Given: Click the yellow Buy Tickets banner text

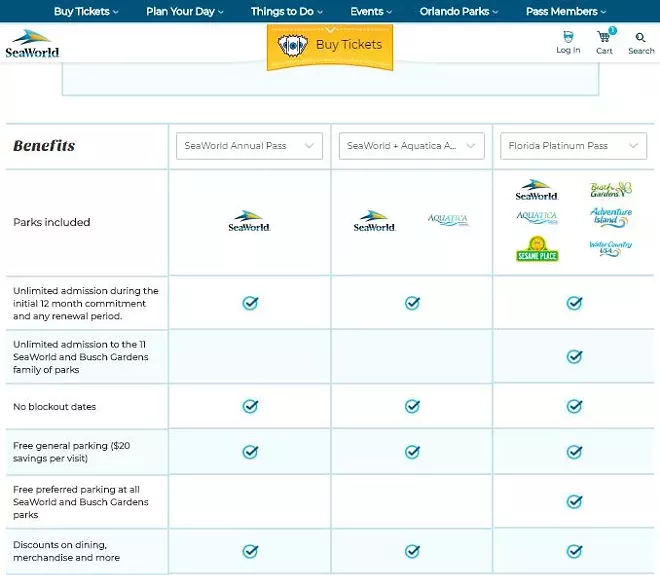Looking at the screenshot, I should 349,45.
